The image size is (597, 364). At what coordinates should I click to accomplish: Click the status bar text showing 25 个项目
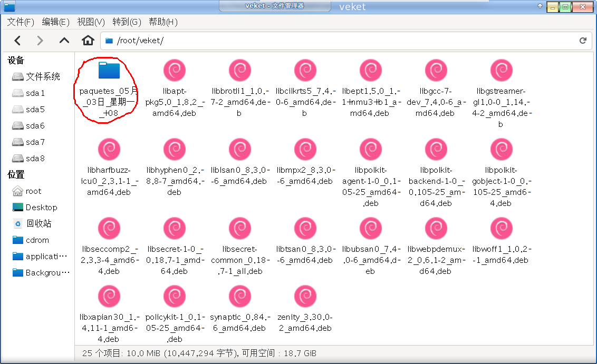click(x=199, y=353)
